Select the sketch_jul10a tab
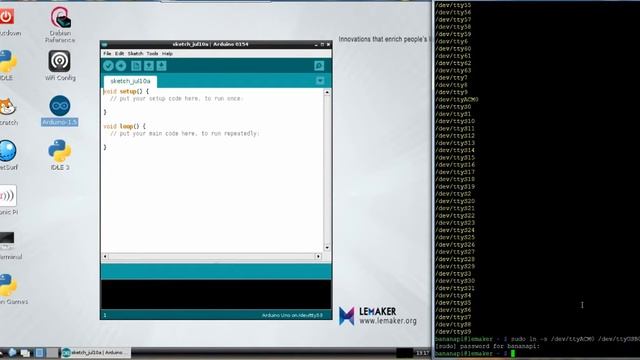Screen dimensions: 640x360 point(130,81)
